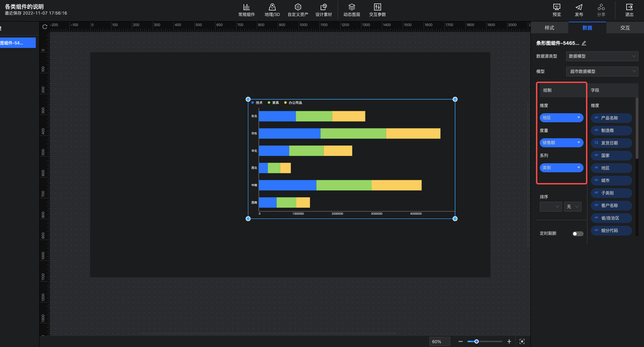This screenshot has height=347, width=644.
Task: Open the 动态图层 layers panel
Action: coord(352,10)
